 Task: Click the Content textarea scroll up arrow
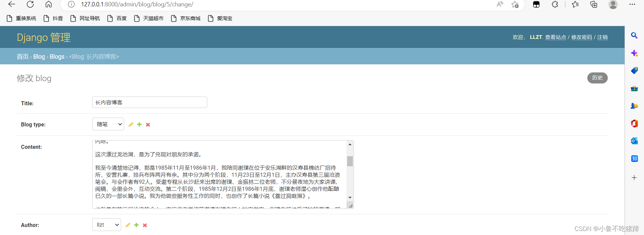pyautogui.click(x=350, y=144)
